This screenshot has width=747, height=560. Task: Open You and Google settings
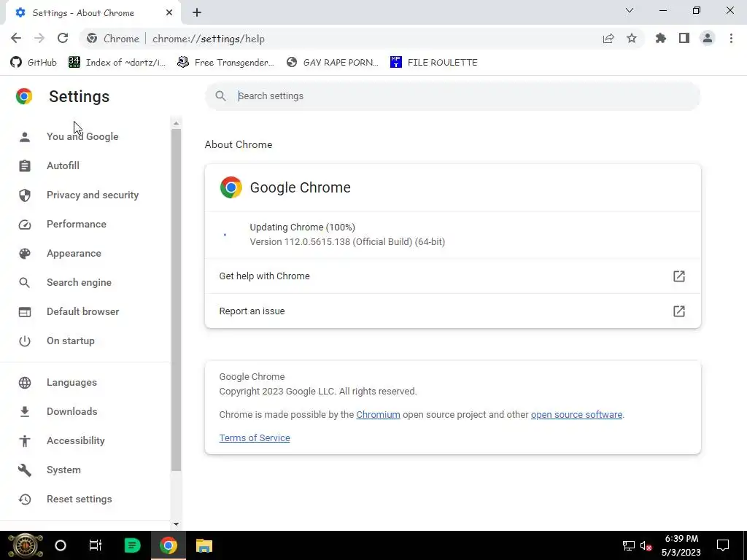point(82,136)
